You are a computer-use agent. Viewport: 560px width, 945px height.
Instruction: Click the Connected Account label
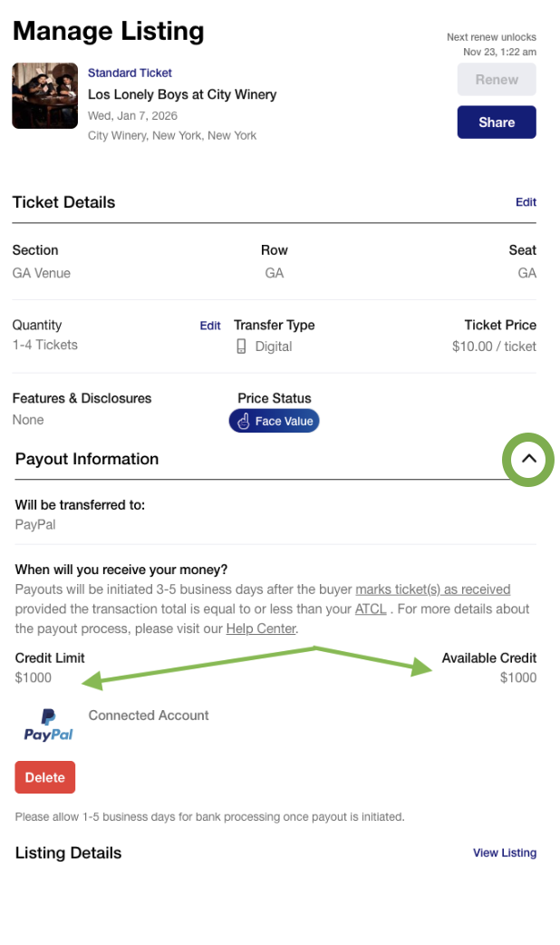pos(149,716)
